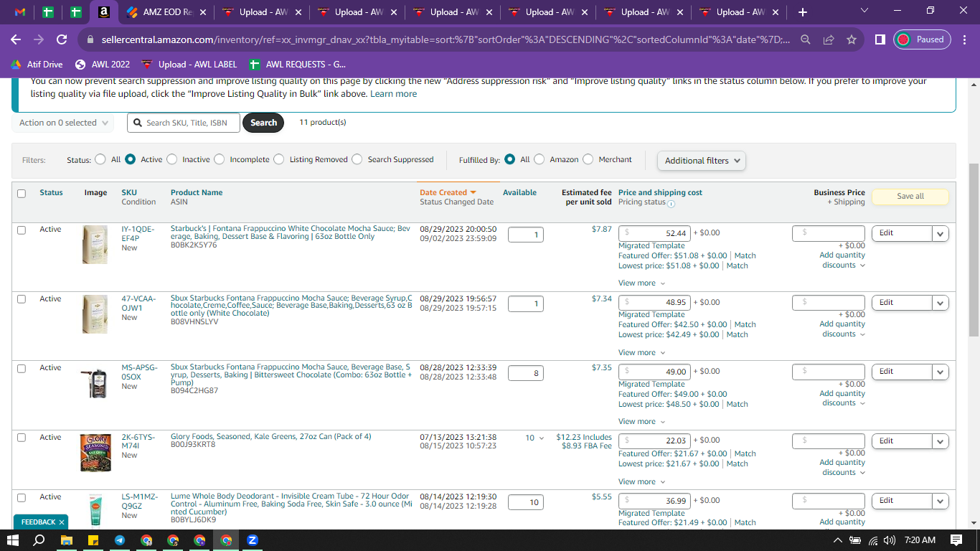
Task: Open the Atif Drive bookmark
Action: click(37, 65)
